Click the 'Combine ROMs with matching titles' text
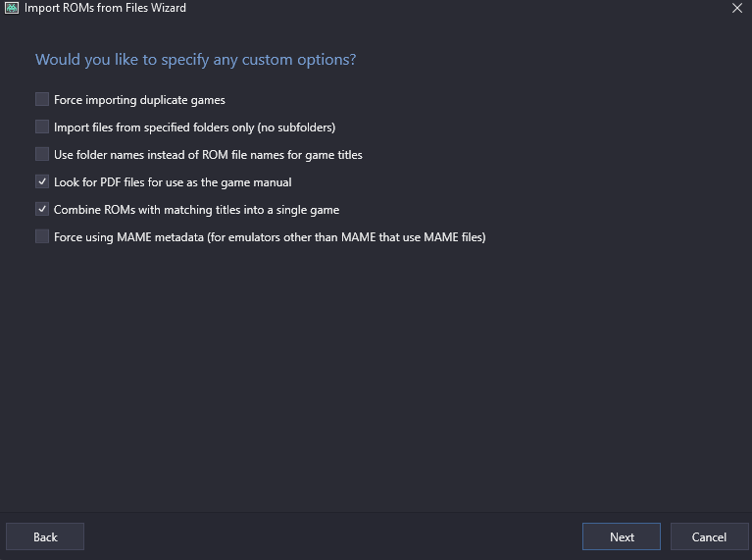752x560 pixels. point(196,210)
